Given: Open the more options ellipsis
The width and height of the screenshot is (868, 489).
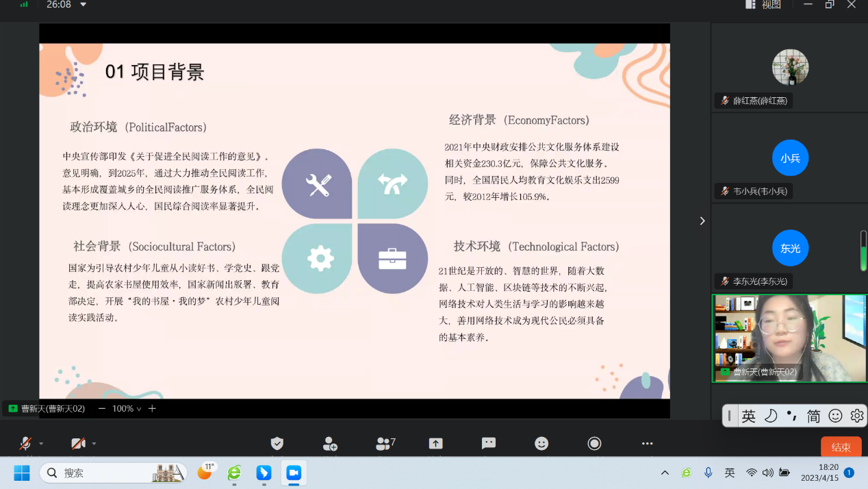Looking at the screenshot, I should 648,444.
